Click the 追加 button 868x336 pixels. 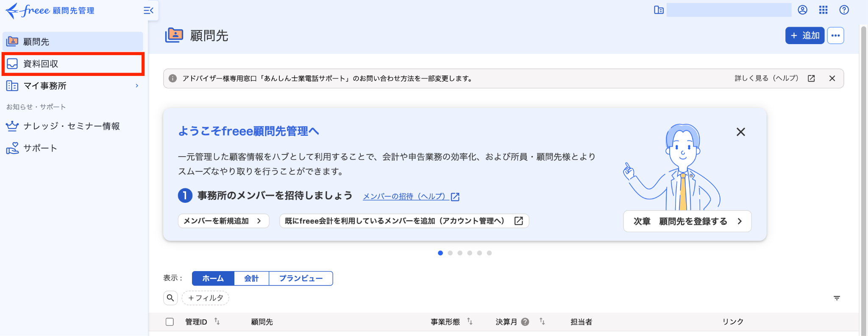click(x=805, y=36)
